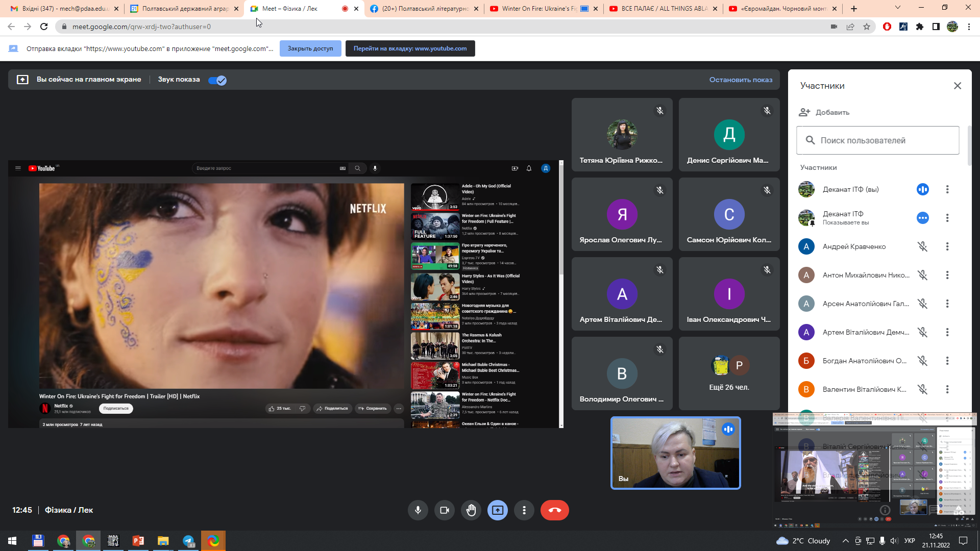Click 'Перейти на вкладку: www.youtube.com' button

410,48
